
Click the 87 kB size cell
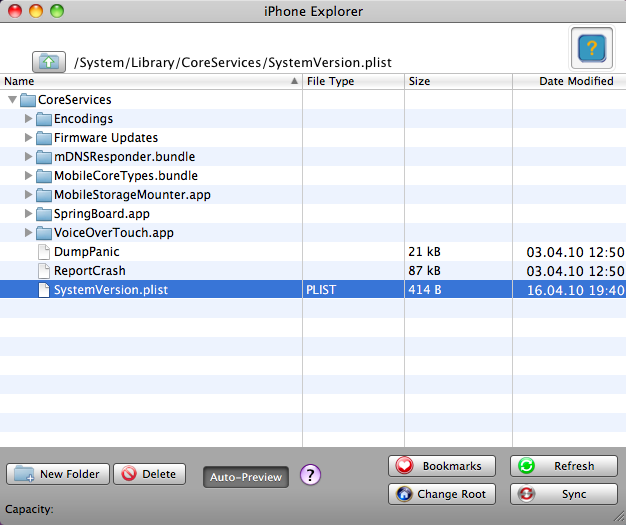point(424,271)
